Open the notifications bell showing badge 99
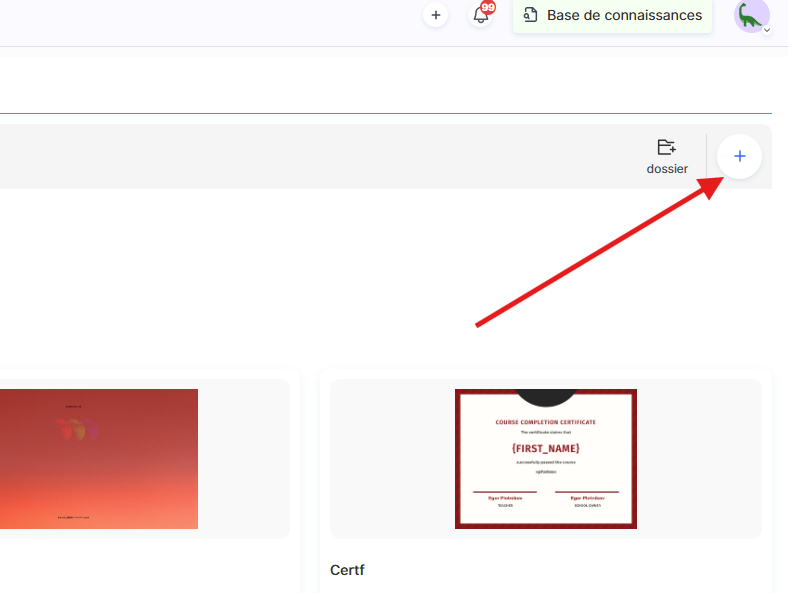 pyautogui.click(x=481, y=15)
